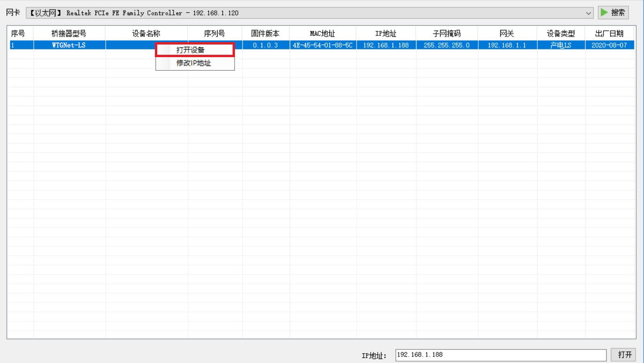Click the 固件版本 column header
The height and width of the screenshot is (363, 644).
coord(265,33)
